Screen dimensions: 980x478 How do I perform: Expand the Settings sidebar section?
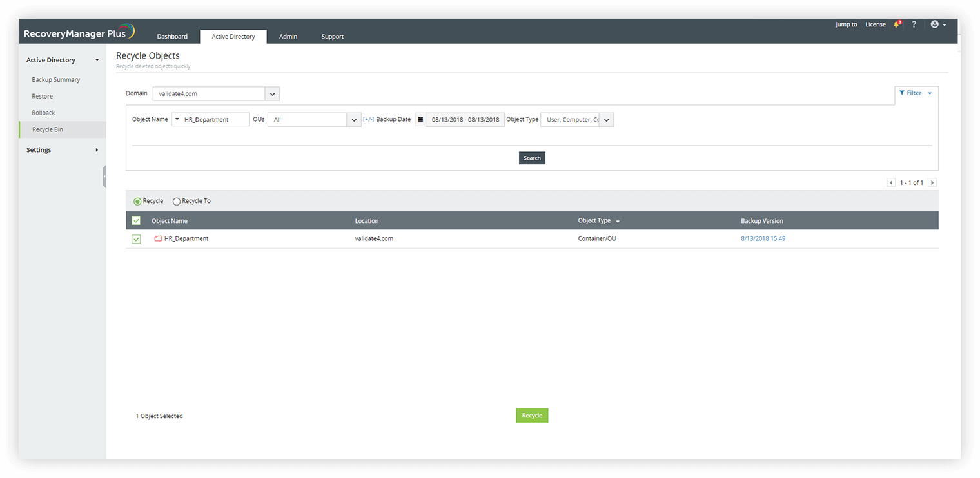[97, 150]
